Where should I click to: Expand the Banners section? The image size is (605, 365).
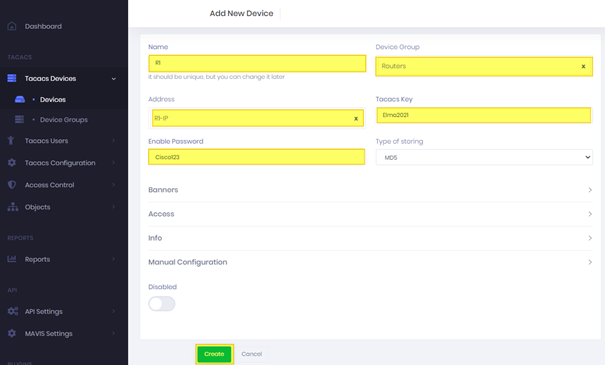pos(370,190)
